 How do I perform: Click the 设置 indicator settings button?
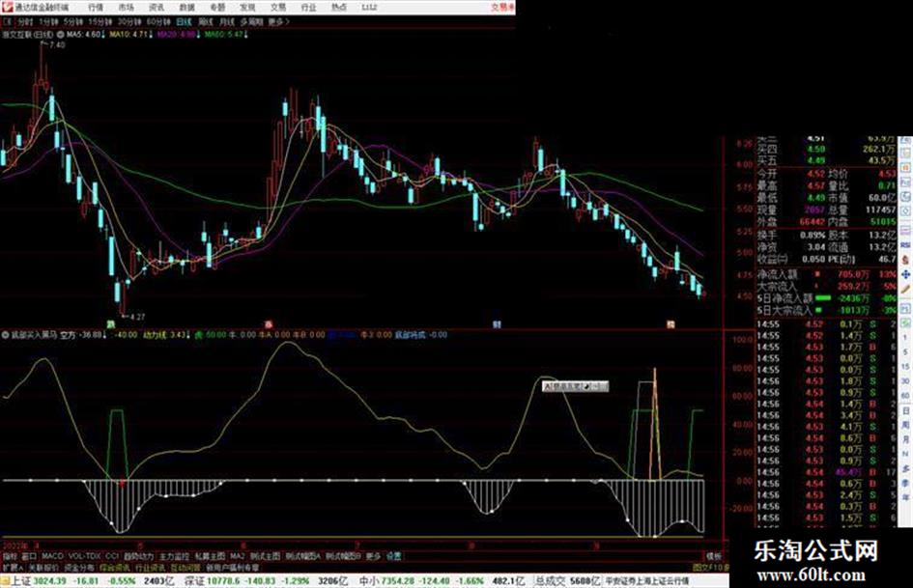tap(394, 556)
